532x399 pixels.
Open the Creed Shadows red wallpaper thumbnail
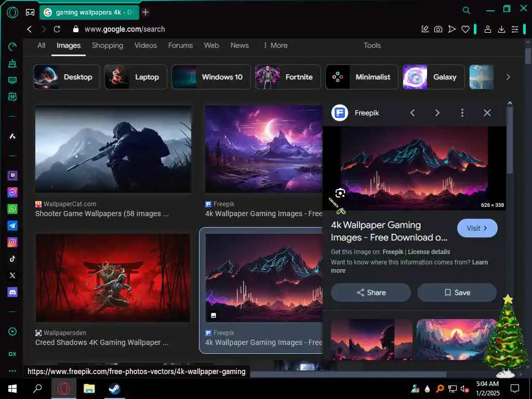[x=113, y=277]
